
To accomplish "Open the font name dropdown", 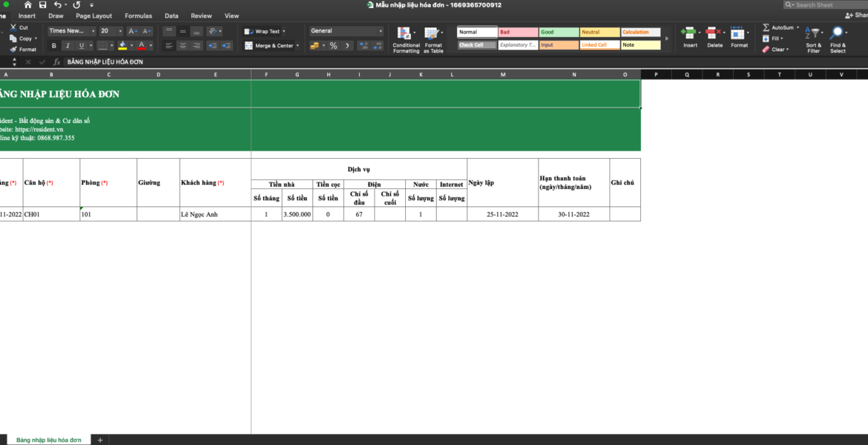I will pyautogui.click(x=93, y=31).
